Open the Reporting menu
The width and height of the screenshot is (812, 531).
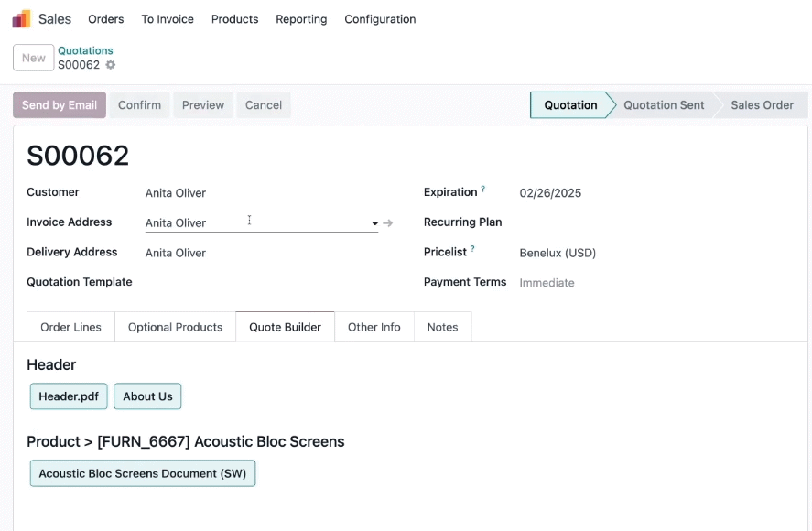click(x=301, y=19)
